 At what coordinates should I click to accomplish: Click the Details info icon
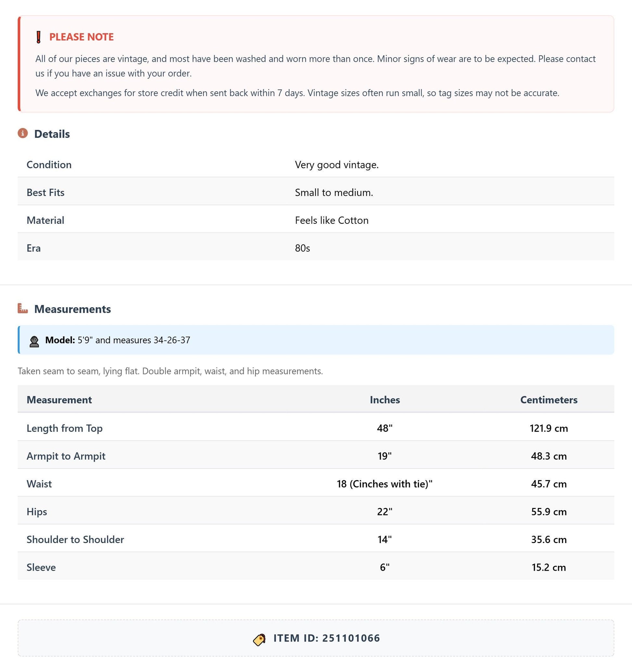(23, 133)
